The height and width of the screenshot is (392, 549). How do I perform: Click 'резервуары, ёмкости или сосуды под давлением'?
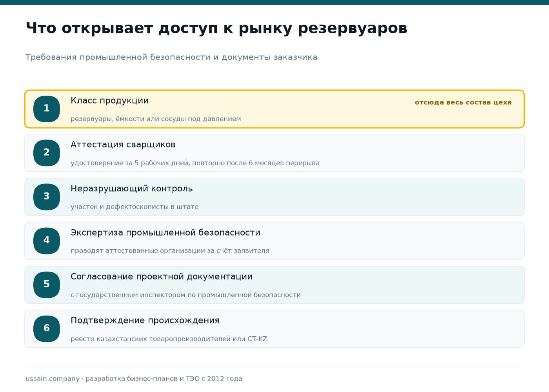156,119
